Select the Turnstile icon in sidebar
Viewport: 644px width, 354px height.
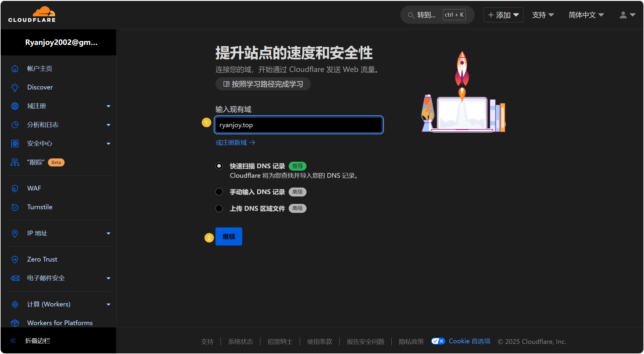pyautogui.click(x=15, y=207)
